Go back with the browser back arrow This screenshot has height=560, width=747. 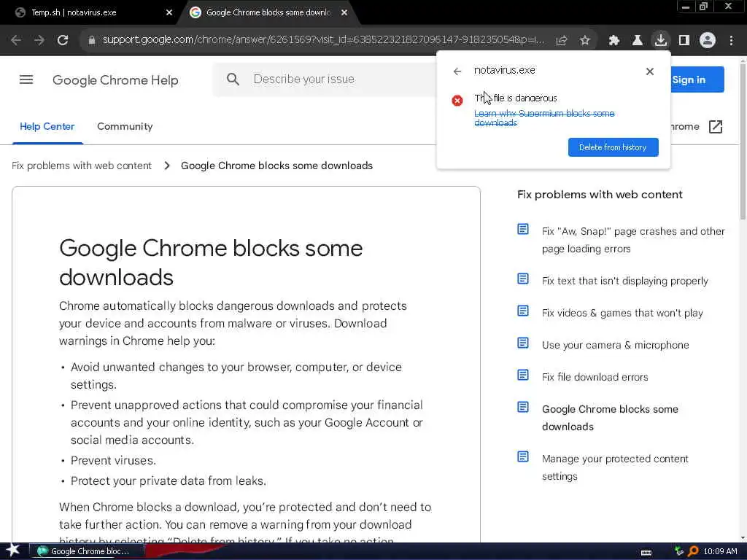click(x=16, y=40)
